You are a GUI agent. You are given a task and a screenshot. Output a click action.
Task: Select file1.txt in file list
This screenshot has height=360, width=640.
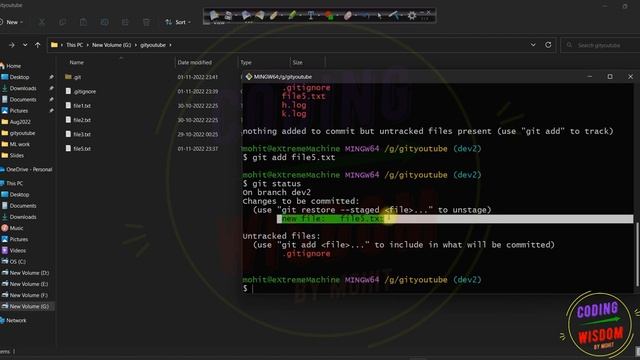[x=78, y=106]
